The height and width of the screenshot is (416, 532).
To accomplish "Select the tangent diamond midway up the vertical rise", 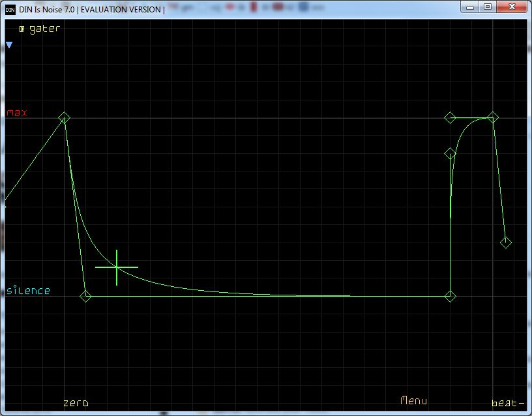I will click(x=450, y=153).
